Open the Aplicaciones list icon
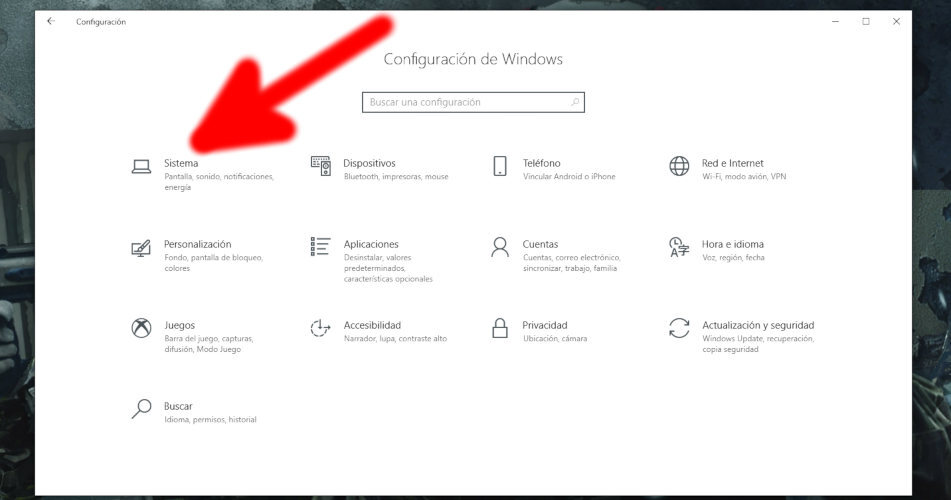 320,246
